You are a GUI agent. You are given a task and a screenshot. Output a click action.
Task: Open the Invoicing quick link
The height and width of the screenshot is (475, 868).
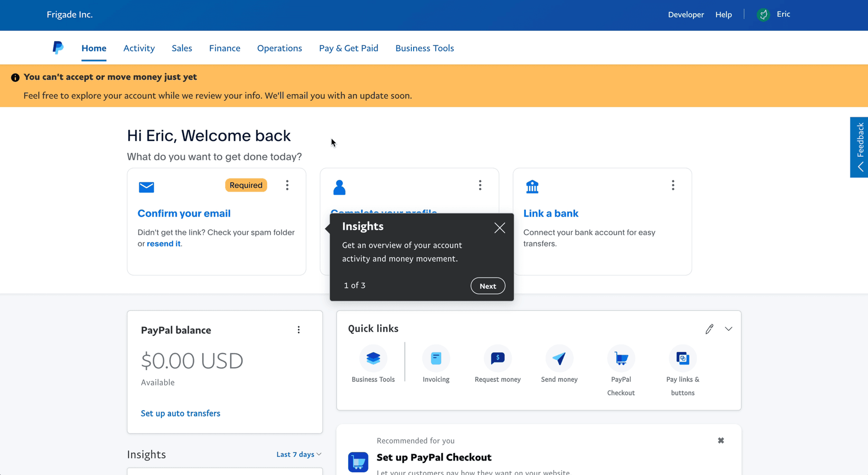(436, 358)
